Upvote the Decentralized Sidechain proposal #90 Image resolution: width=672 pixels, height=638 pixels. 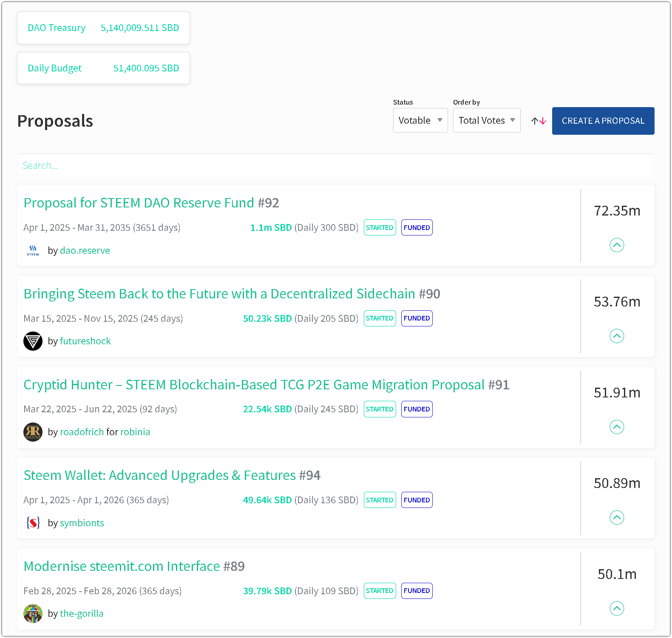[617, 336]
